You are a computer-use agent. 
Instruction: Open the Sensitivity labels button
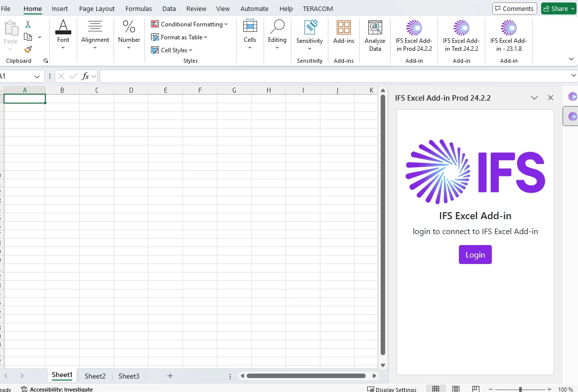[x=309, y=36]
